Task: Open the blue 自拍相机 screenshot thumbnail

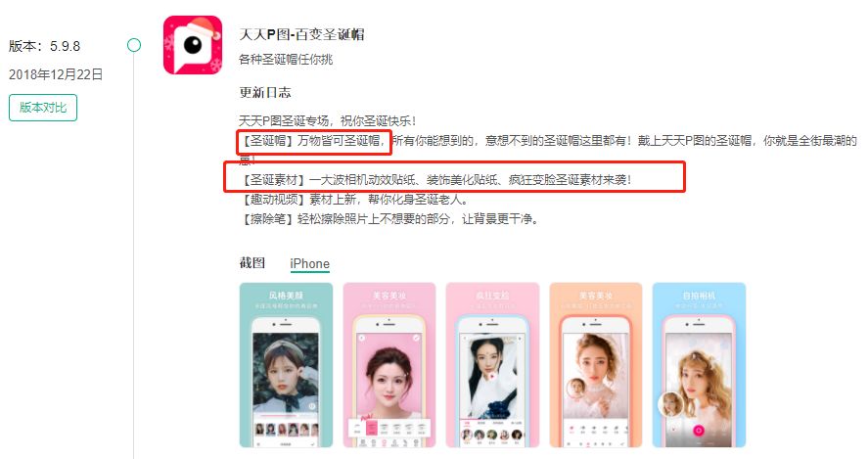Action: [699, 365]
